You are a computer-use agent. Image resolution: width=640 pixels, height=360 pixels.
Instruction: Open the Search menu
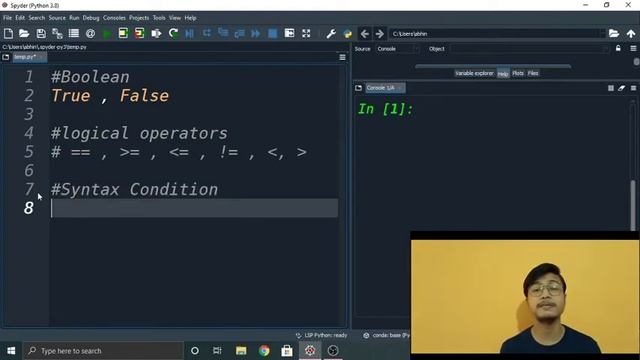(x=37, y=18)
